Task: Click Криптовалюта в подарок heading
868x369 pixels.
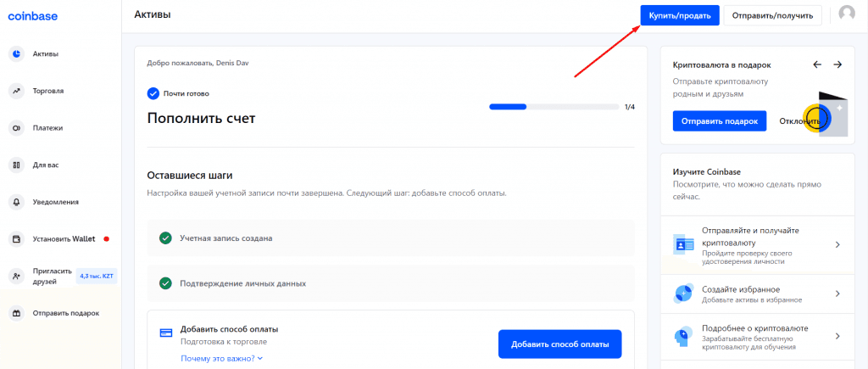Action: point(722,64)
